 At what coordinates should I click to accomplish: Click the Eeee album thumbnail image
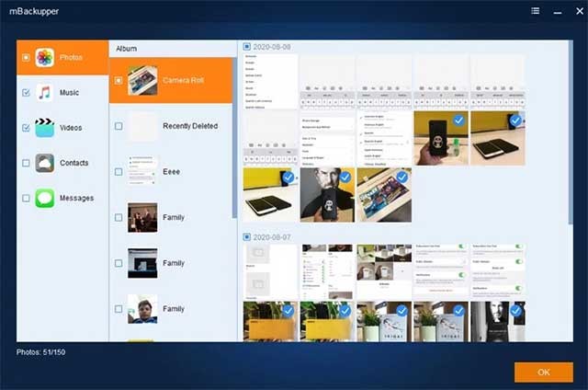142,171
